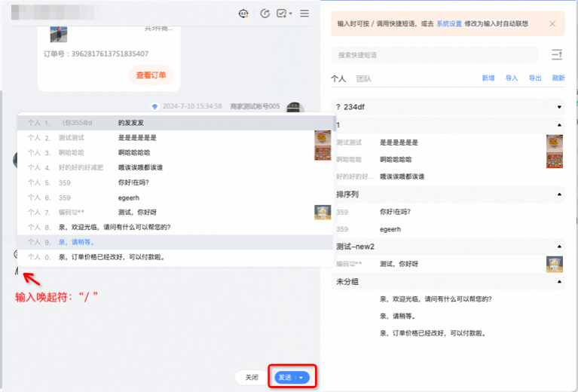
Task: Click the 系统设置 link in banner
Action: click(x=449, y=23)
